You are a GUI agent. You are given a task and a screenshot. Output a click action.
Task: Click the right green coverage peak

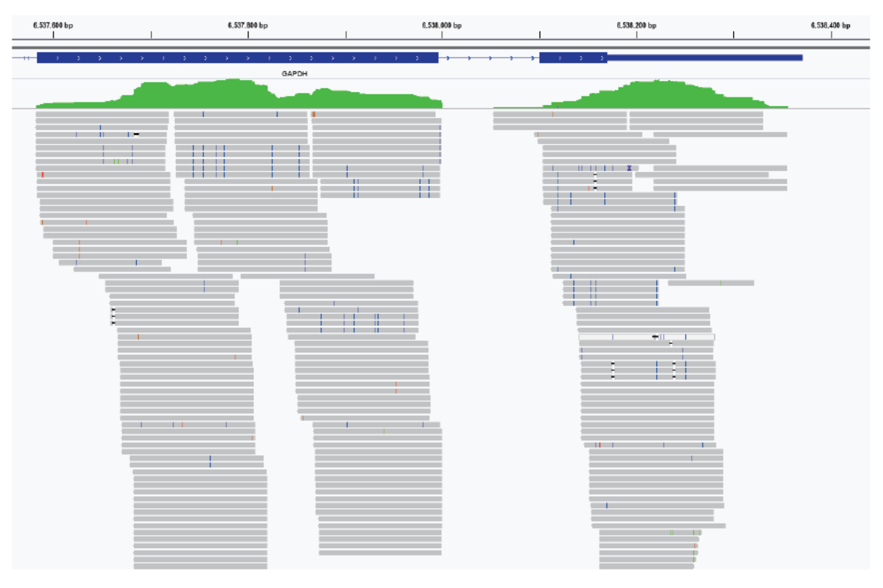click(657, 92)
